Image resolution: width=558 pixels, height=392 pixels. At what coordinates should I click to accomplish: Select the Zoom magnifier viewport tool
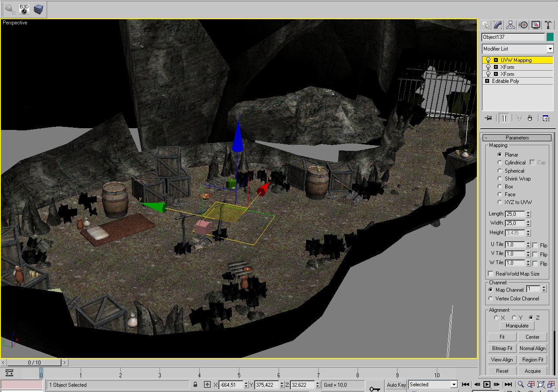click(x=521, y=385)
